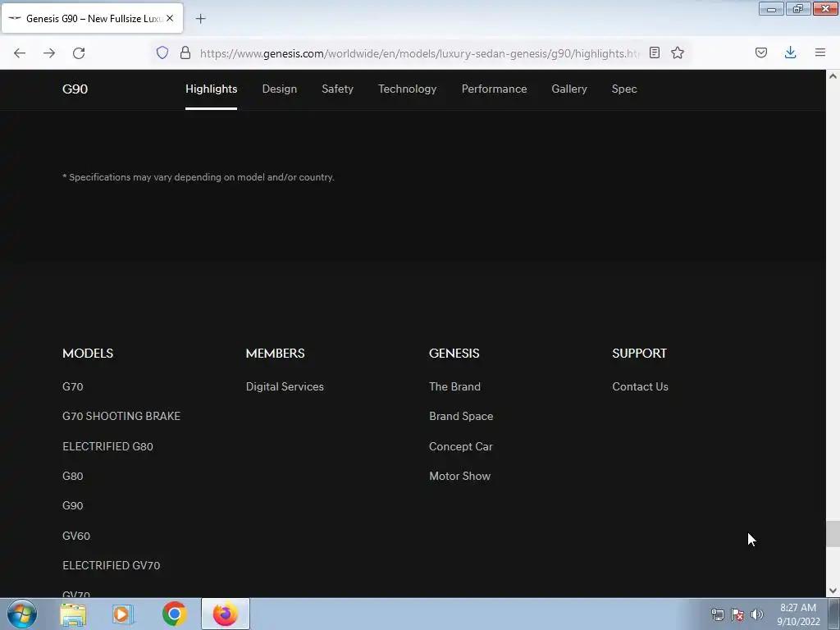Switch to the Technology tab
The height and width of the screenshot is (630, 840).
coord(407,89)
